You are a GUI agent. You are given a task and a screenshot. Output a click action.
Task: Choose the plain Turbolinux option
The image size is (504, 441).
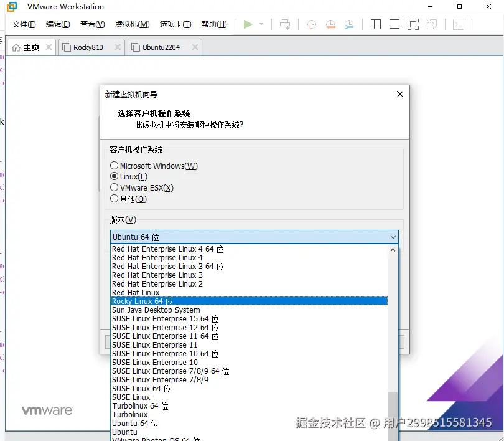click(x=249, y=414)
